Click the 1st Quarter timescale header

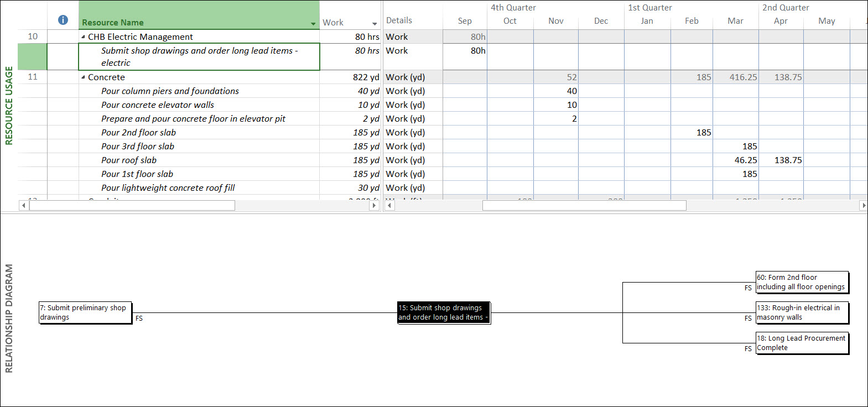click(x=649, y=8)
